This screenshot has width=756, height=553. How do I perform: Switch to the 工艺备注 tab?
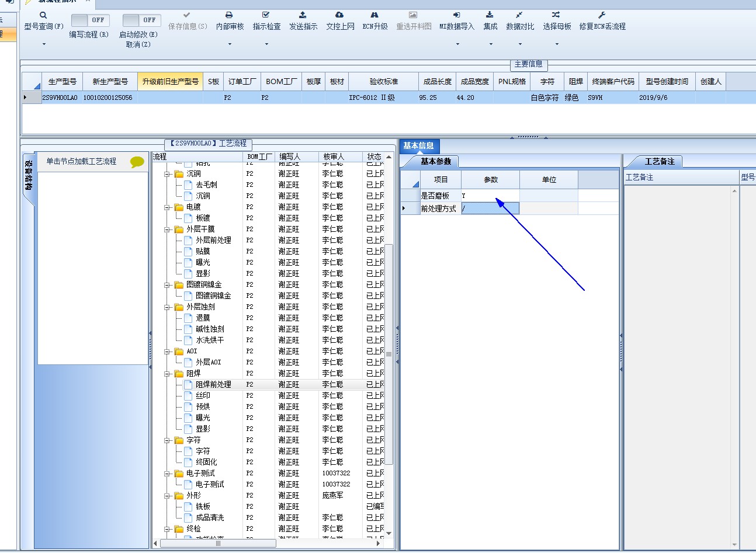(660, 162)
